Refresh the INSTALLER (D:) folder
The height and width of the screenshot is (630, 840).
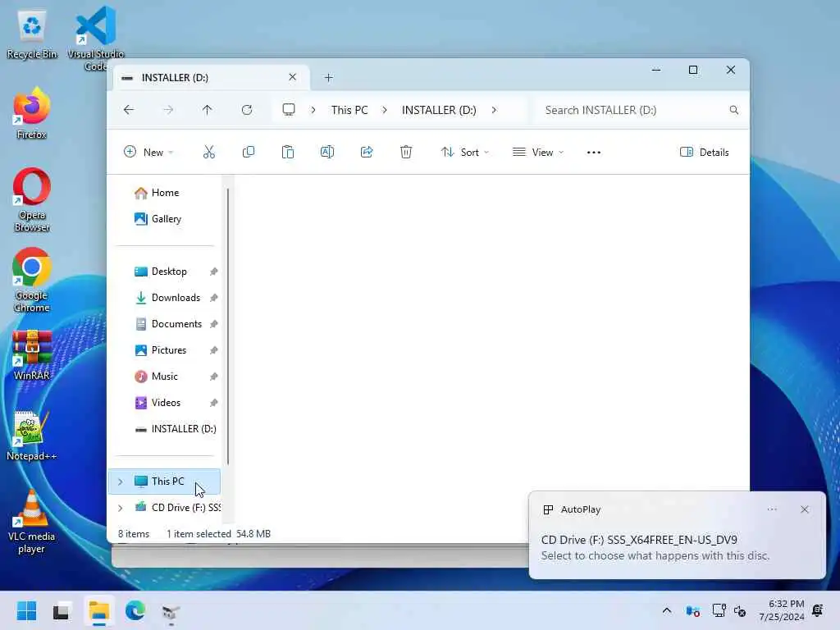coord(247,110)
